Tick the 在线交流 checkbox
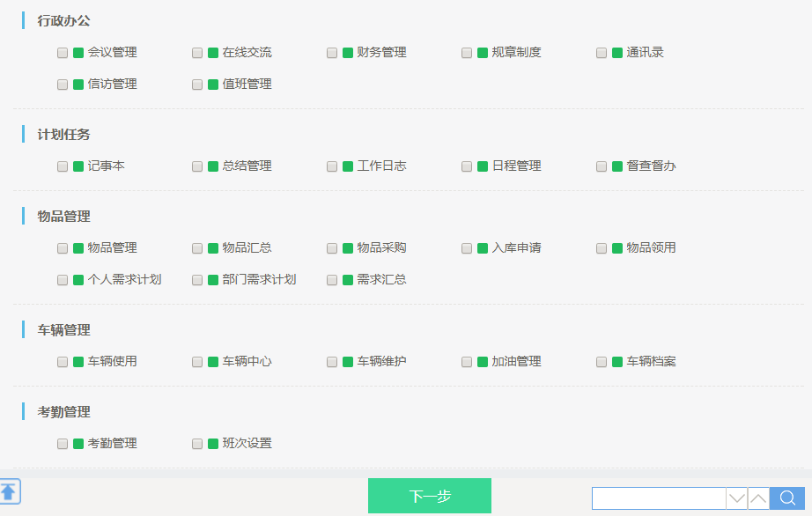The image size is (812, 516). click(x=196, y=53)
